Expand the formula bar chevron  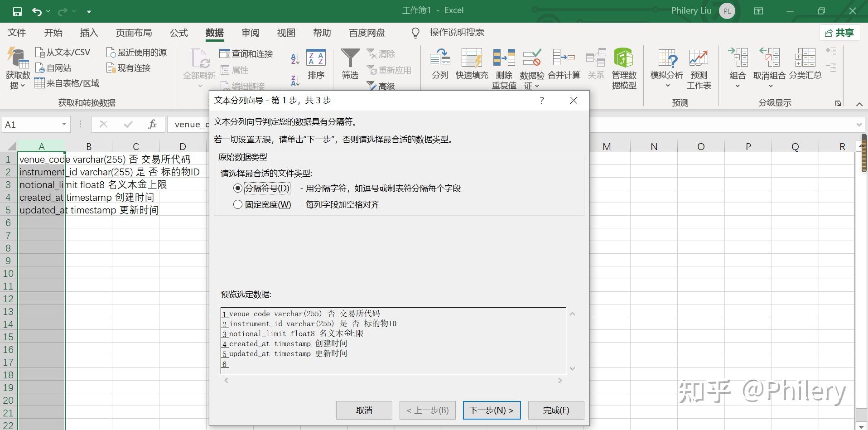click(859, 125)
